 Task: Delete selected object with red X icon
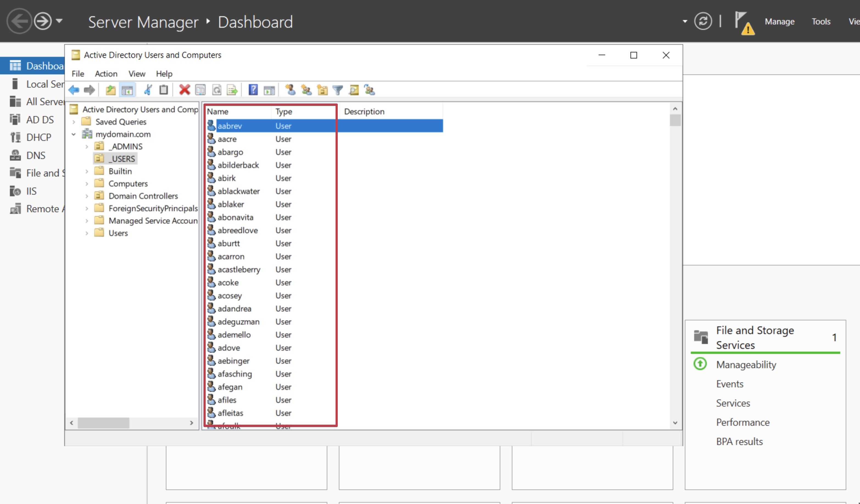[x=184, y=90]
